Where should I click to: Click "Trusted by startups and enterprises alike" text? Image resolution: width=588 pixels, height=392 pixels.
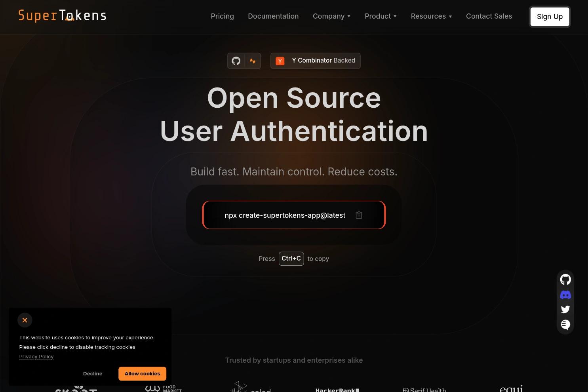[x=294, y=360]
